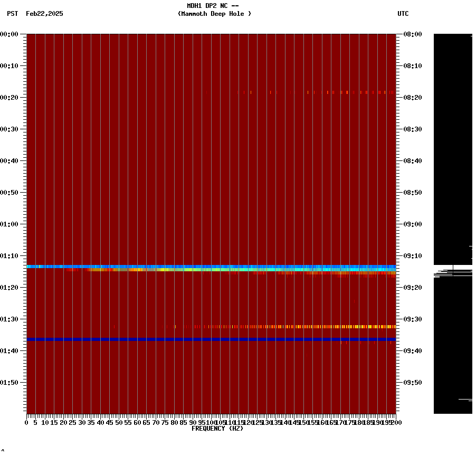Click the Mammoth Deep Hole subtitle

click(213, 14)
